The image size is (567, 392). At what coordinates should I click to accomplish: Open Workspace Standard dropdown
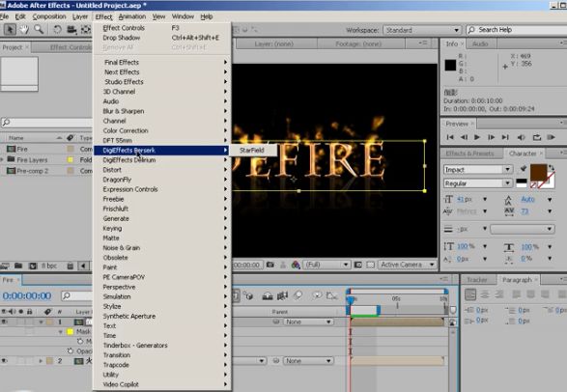tap(422, 30)
